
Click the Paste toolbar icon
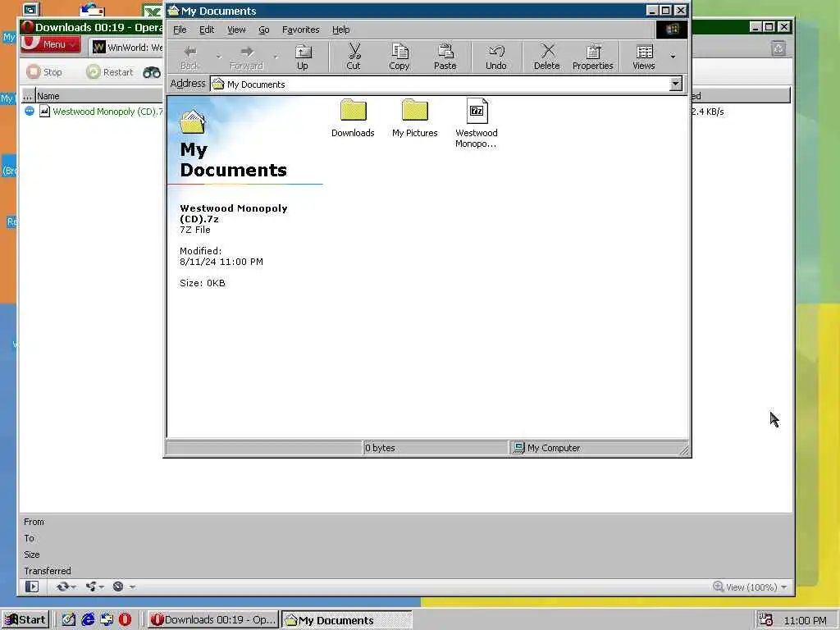445,57
